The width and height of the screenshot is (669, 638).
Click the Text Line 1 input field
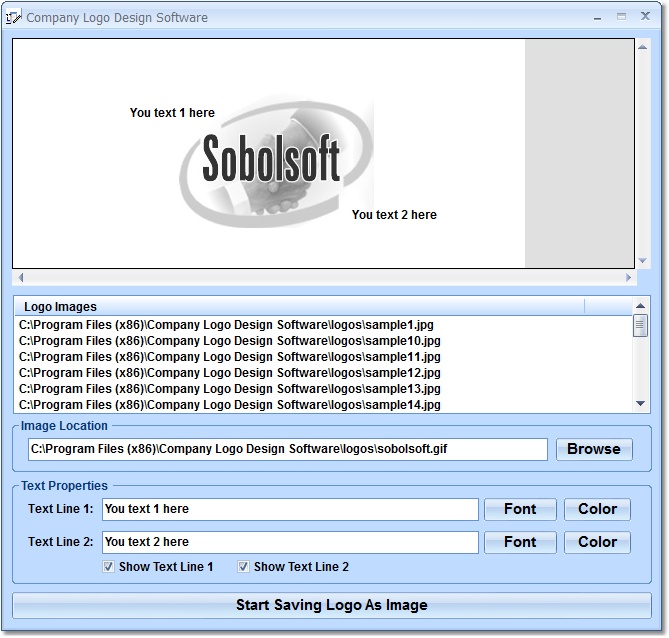[x=290, y=509]
